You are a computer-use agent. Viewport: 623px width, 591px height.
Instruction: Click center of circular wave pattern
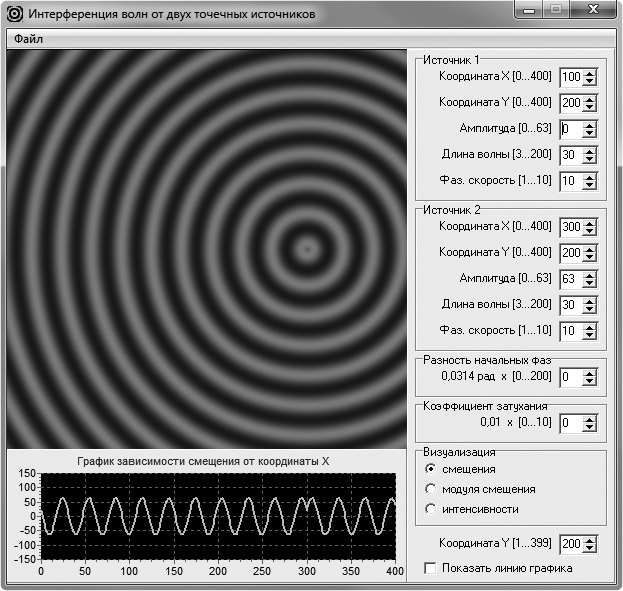tap(307, 250)
